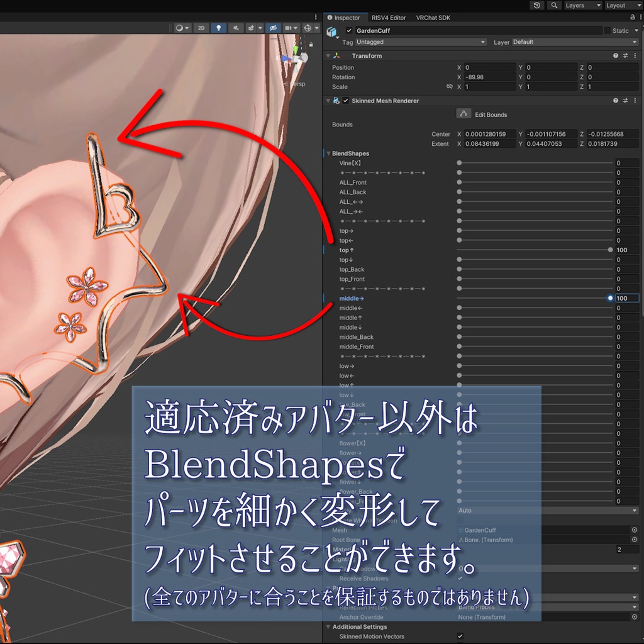
Task: Open the Tag dropdown set to Untagged
Action: pos(420,42)
